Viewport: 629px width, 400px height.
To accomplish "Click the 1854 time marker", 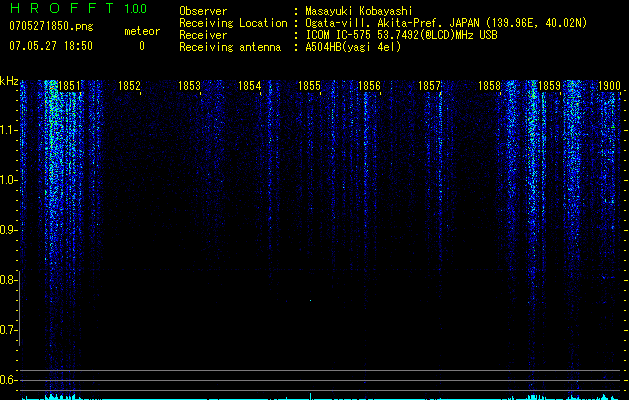I will tap(249, 86).
